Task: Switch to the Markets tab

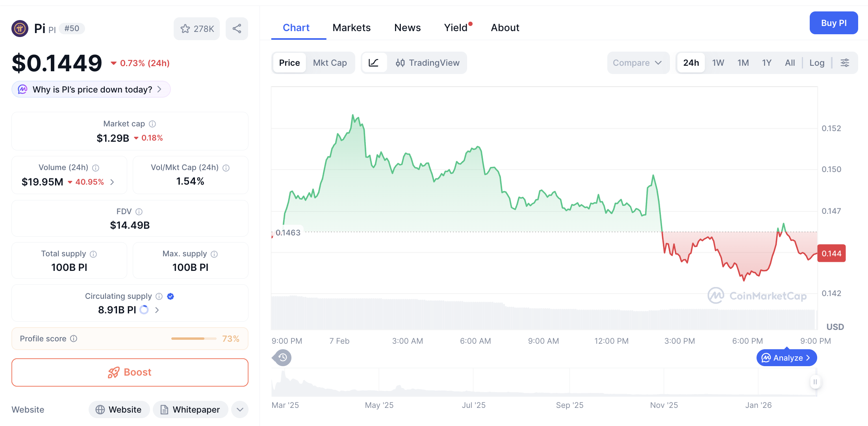Action: click(x=351, y=28)
